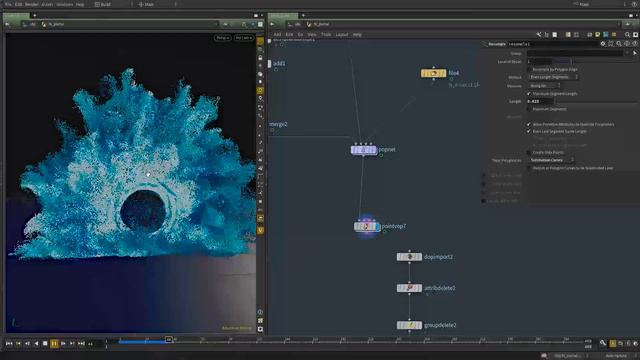Image resolution: width=640 pixels, height=360 pixels.
Task: Select the popnet node
Action: [363, 150]
